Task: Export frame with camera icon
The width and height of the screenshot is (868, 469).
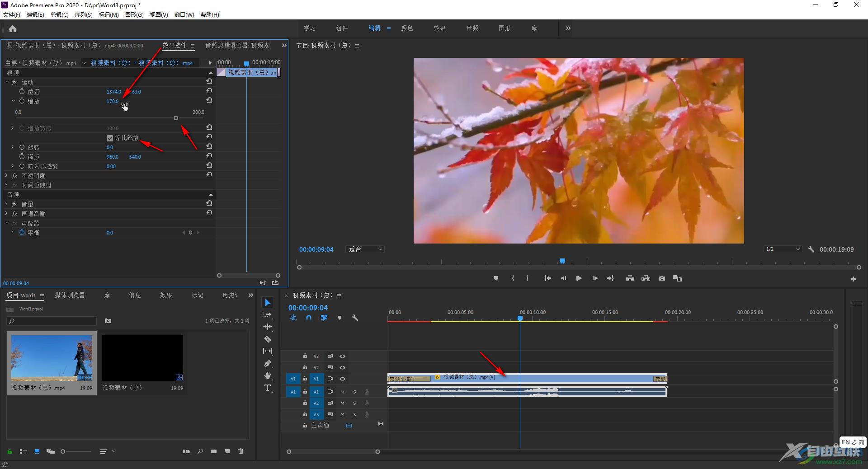Action: tap(662, 278)
